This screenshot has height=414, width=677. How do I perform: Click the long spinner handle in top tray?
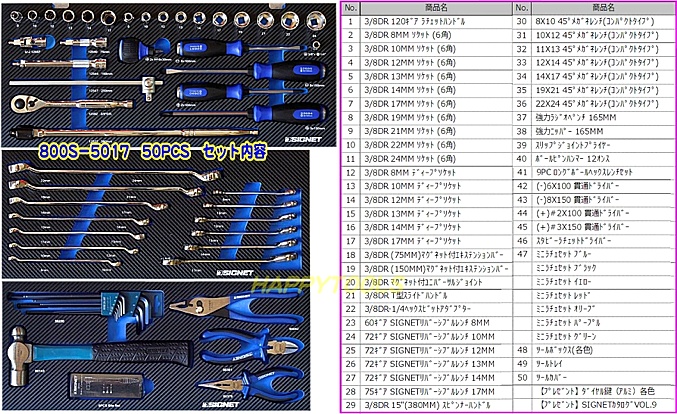tap(134, 132)
